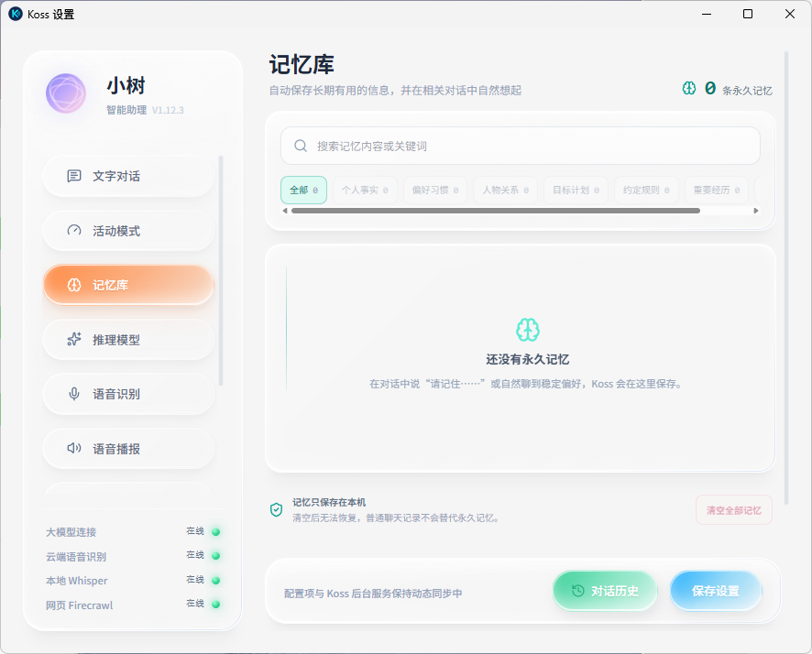Filter memories by 重要经历
The height and width of the screenshot is (654, 812).
pos(717,190)
